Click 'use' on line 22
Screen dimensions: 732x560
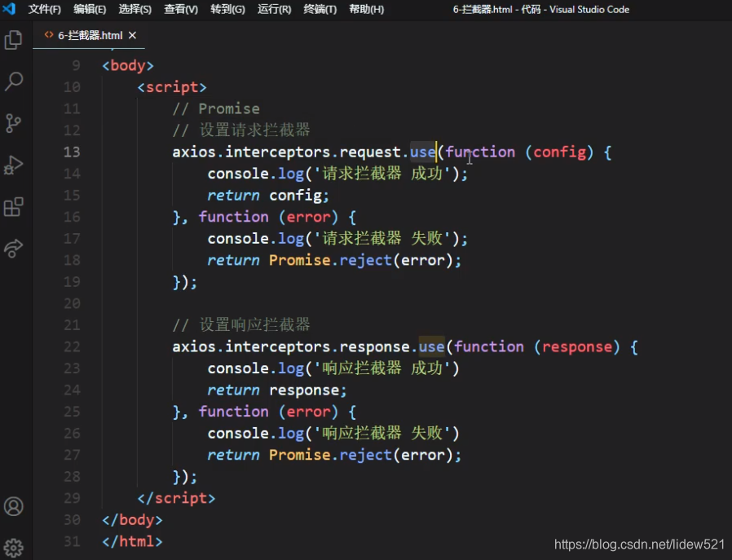pos(431,346)
